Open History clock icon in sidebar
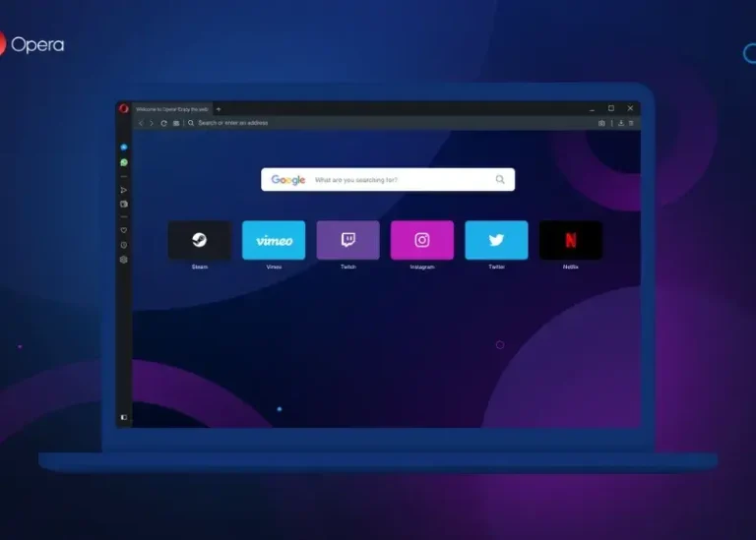This screenshot has height=540, width=756. pyautogui.click(x=124, y=245)
